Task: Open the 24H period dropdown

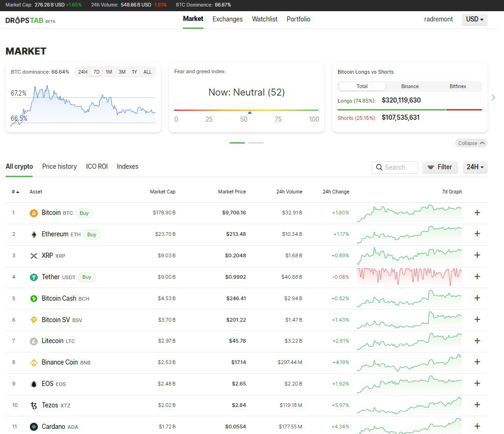Action: tap(475, 167)
